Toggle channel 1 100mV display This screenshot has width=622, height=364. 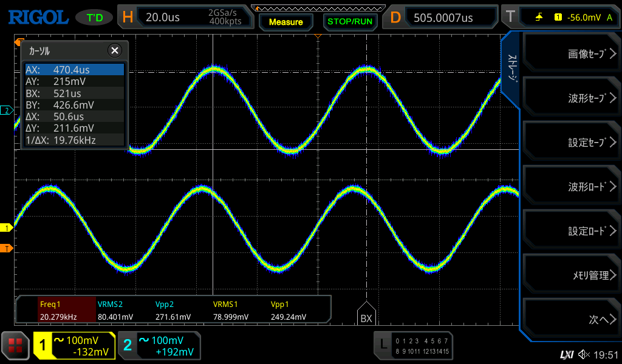(74, 346)
